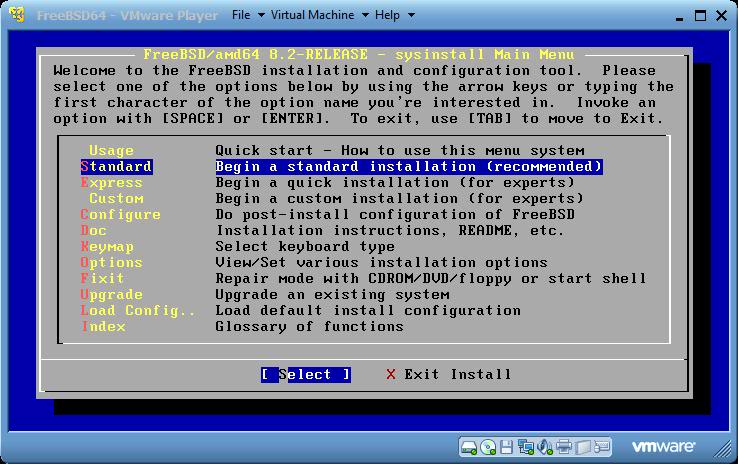
Task: Open the Virtual Machine menu
Action: pos(313,15)
